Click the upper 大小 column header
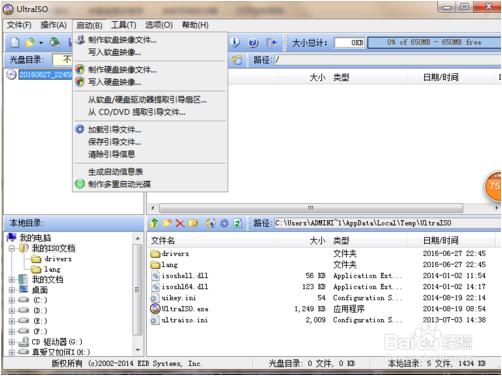Screen dimensions: 502x376 point(317,78)
